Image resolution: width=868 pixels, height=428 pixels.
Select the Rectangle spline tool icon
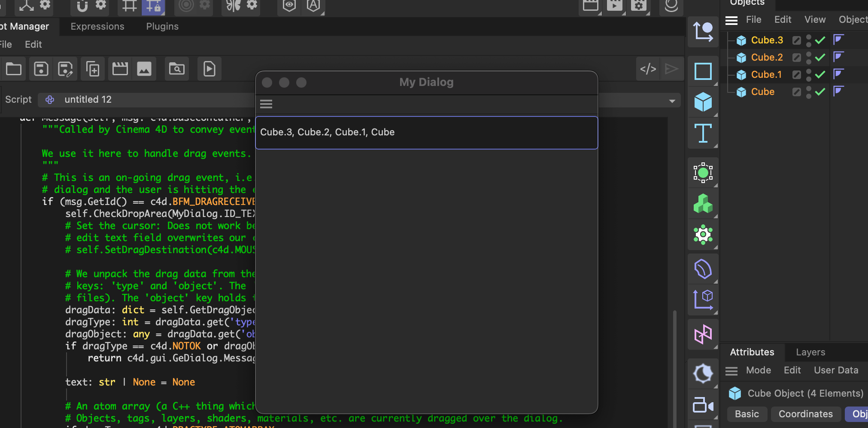(x=703, y=71)
